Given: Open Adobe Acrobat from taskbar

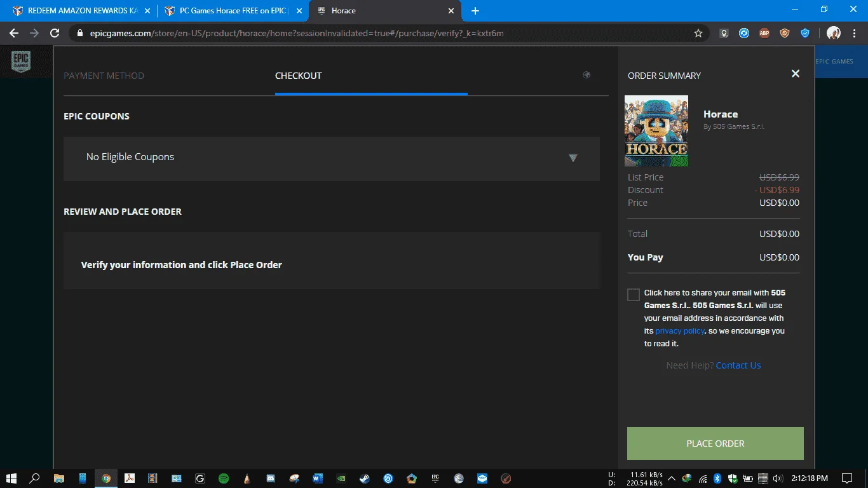Looking at the screenshot, I should 130,478.
